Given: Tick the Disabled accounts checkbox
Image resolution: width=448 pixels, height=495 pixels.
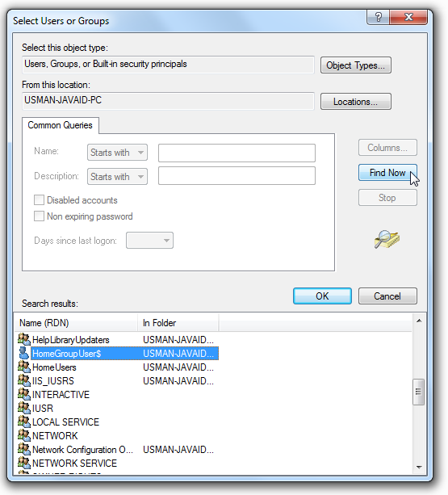Looking at the screenshot, I should [x=39, y=199].
